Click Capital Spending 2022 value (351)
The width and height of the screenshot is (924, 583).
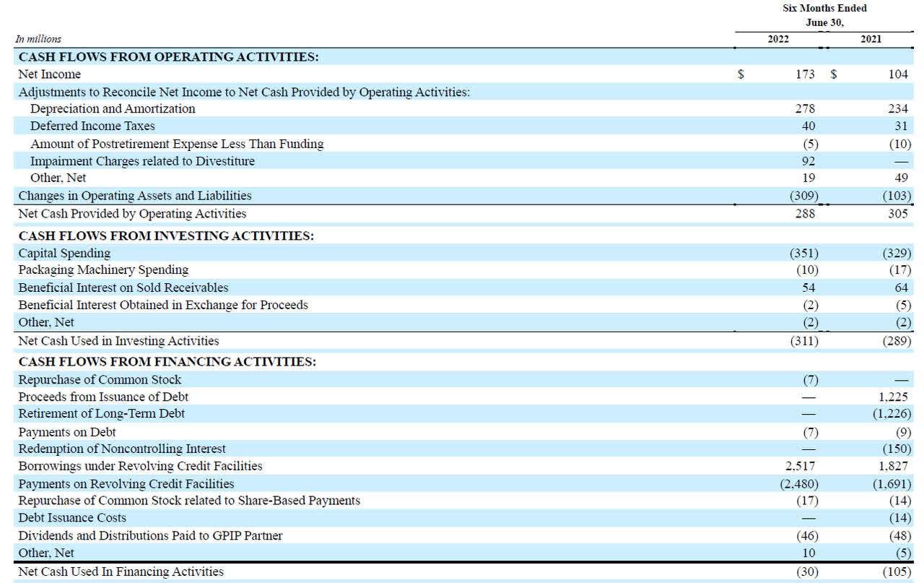click(804, 254)
